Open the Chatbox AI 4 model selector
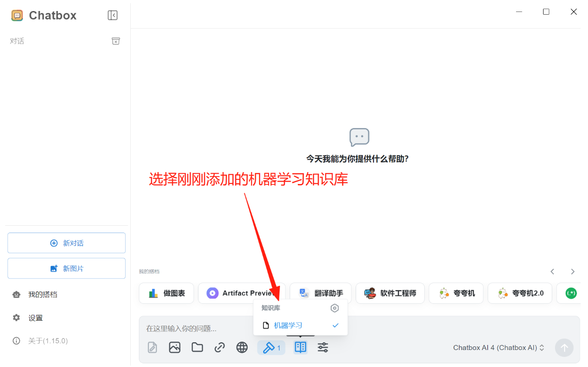The image size is (588, 367). (499, 348)
